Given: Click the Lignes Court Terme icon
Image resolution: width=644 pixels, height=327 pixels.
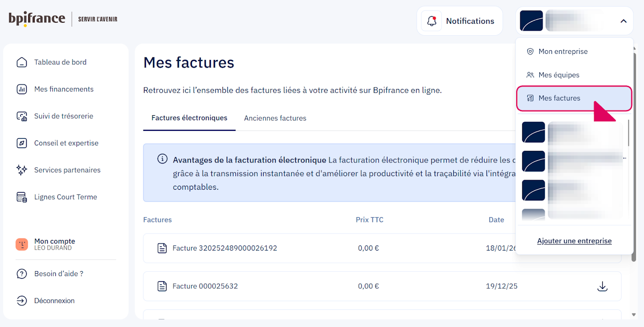Looking at the screenshot, I should (x=22, y=197).
